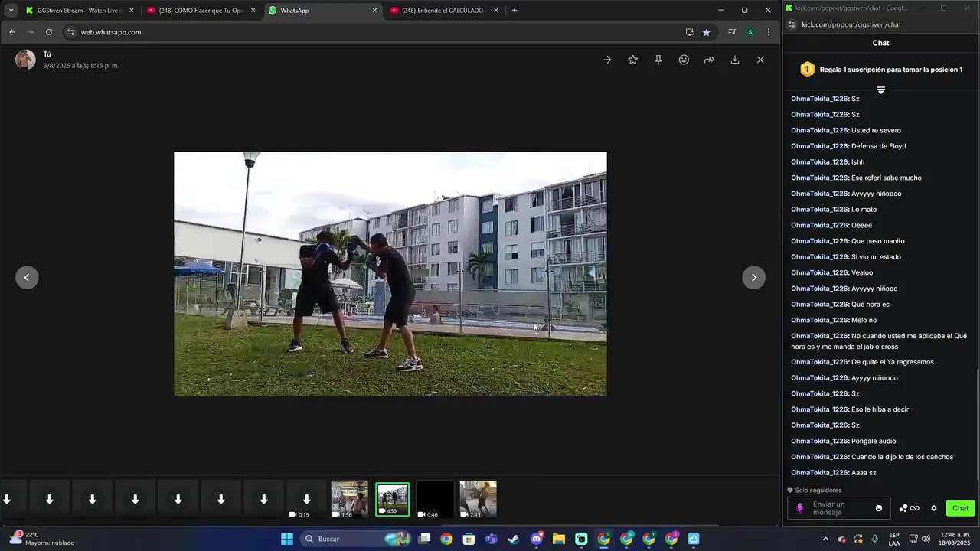980x551 pixels.
Task: Click the taskbar Buscar search box
Action: tap(356, 539)
